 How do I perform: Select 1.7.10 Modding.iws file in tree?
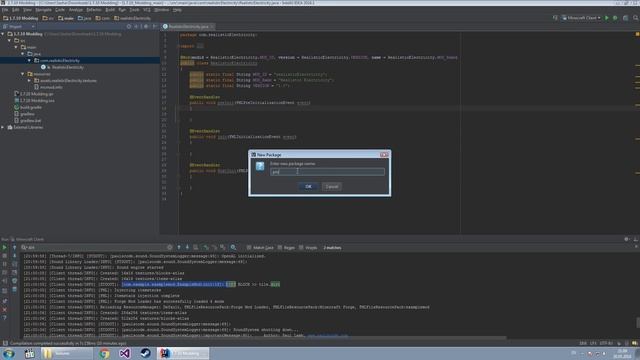click(x=34, y=100)
